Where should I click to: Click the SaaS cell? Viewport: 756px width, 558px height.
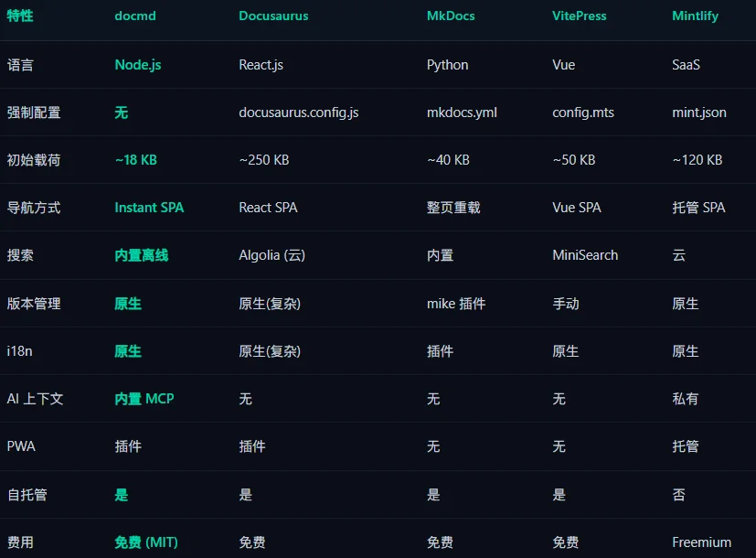click(687, 65)
